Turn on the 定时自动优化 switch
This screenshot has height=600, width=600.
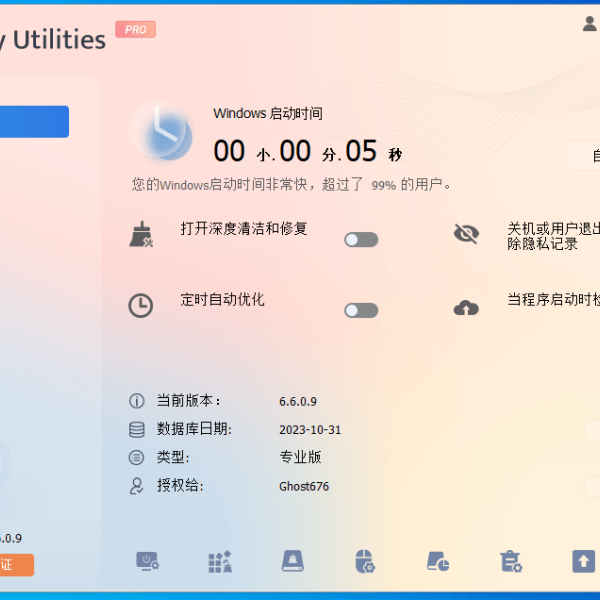(x=361, y=310)
